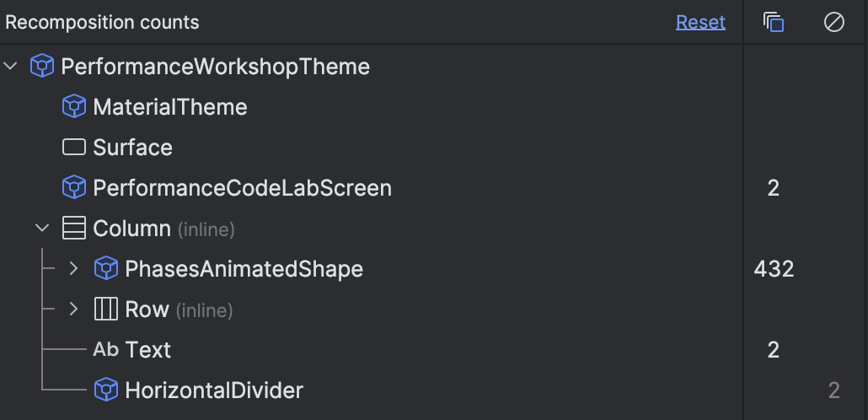The height and width of the screenshot is (420, 868).
Task: Click the PhasesAnimatedShape composable icon
Action: [106, 269]
